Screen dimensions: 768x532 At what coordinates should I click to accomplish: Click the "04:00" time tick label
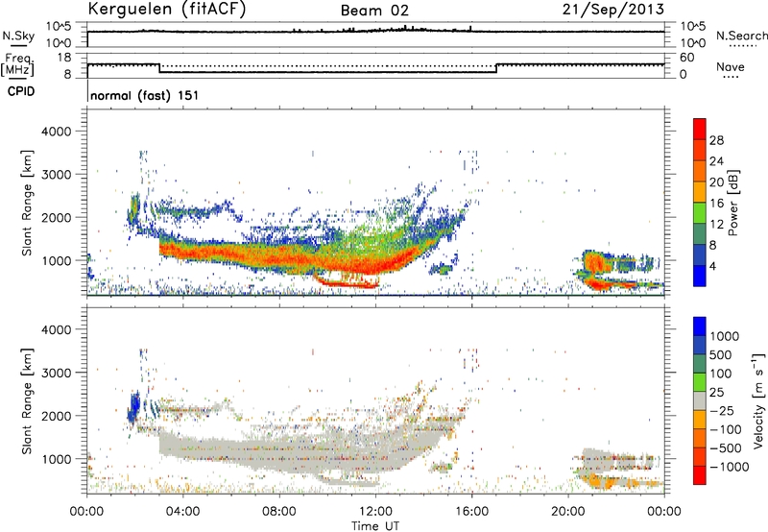(182, 512)
